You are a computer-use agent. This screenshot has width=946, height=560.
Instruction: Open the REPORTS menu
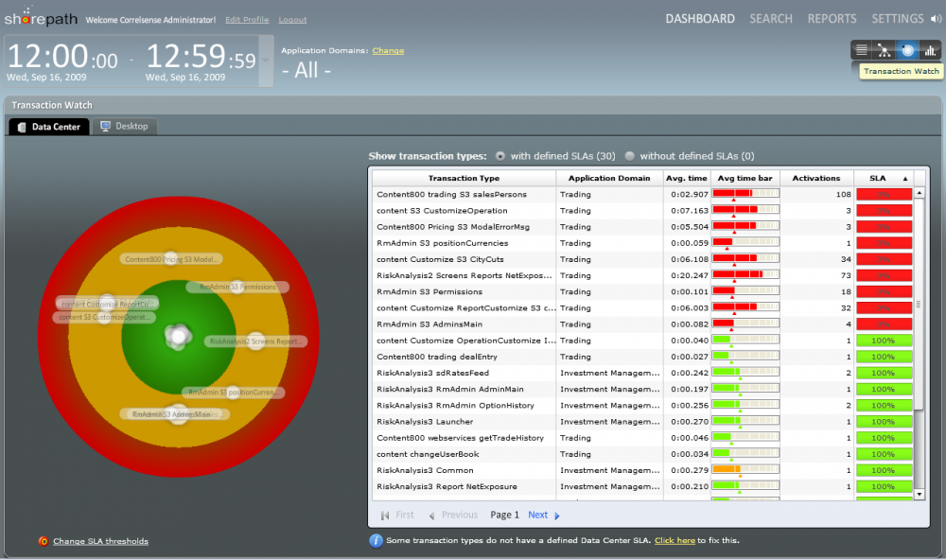pyautogui.click(x=832, y=19)
